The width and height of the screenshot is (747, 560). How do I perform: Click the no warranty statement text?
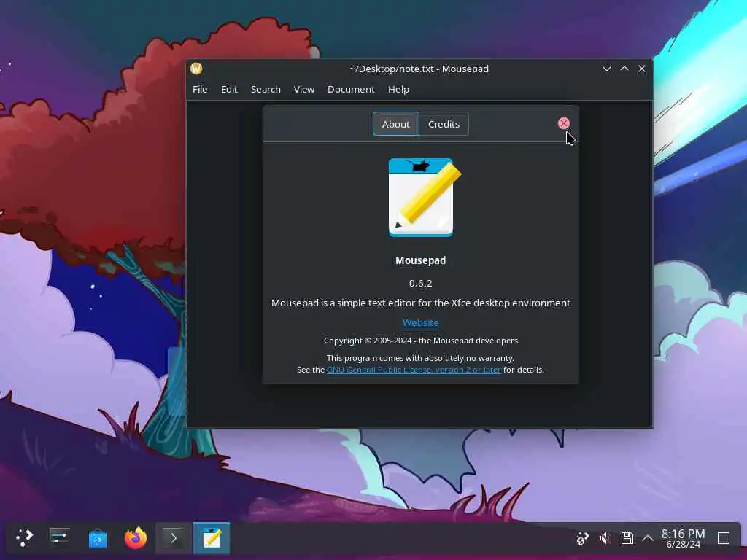(x=420, y=357)
